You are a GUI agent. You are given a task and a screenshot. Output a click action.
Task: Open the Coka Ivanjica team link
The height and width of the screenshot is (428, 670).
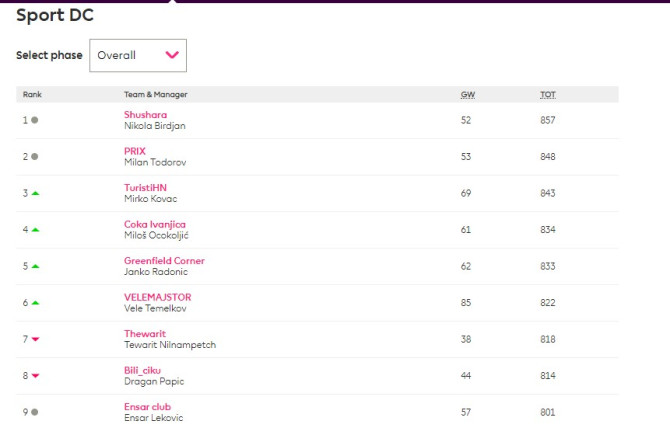point(155,224)
